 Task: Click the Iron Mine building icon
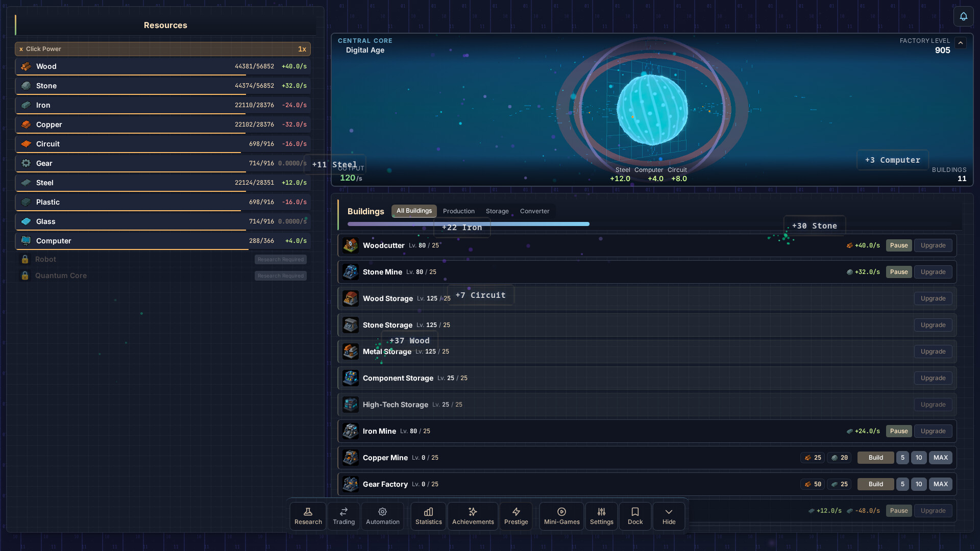(x=351, y=431)
